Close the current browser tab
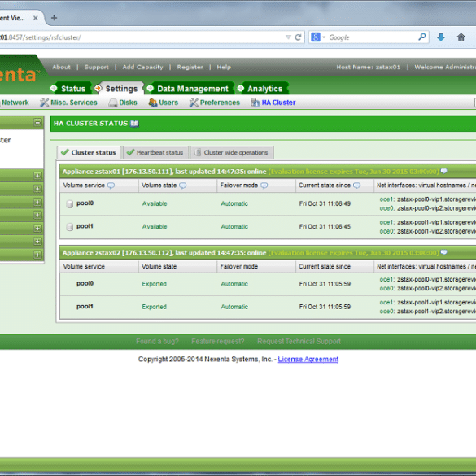 [x=36, y=18]
